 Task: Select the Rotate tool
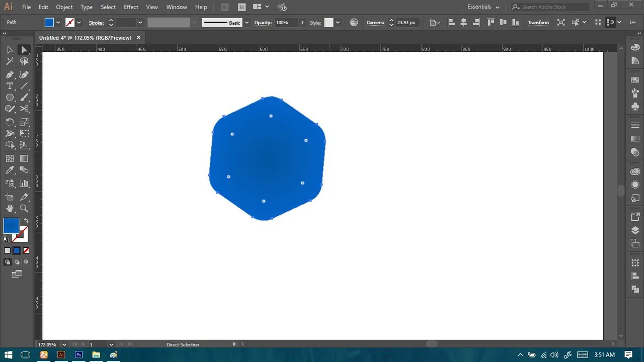coord(10,122)
